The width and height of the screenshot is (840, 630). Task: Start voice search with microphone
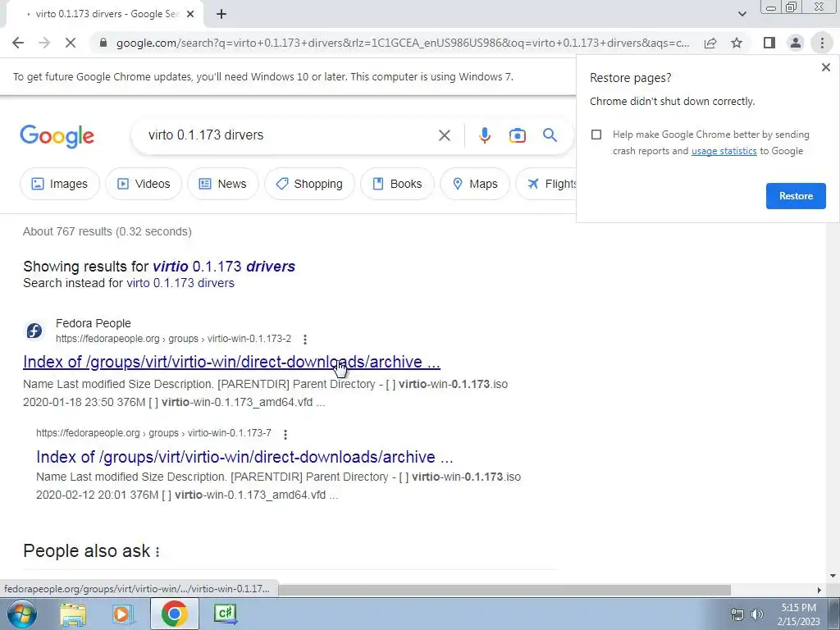[x=484, y=135]
